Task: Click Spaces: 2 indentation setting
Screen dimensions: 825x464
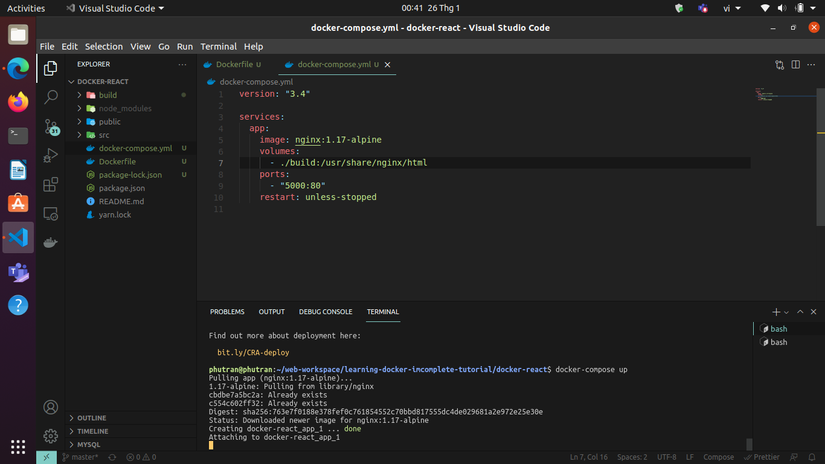Action: coord(632,457)
